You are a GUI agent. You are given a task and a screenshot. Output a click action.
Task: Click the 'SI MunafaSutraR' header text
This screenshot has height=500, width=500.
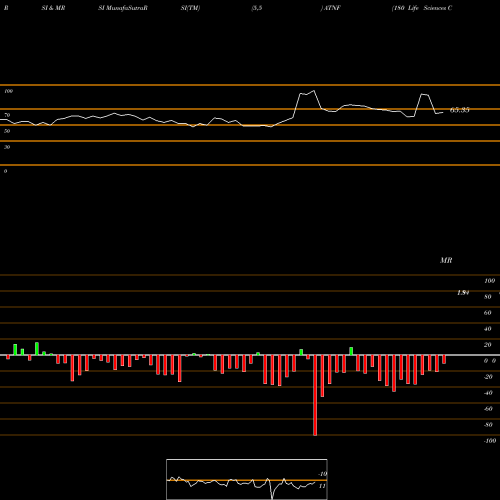pos(123,8)
